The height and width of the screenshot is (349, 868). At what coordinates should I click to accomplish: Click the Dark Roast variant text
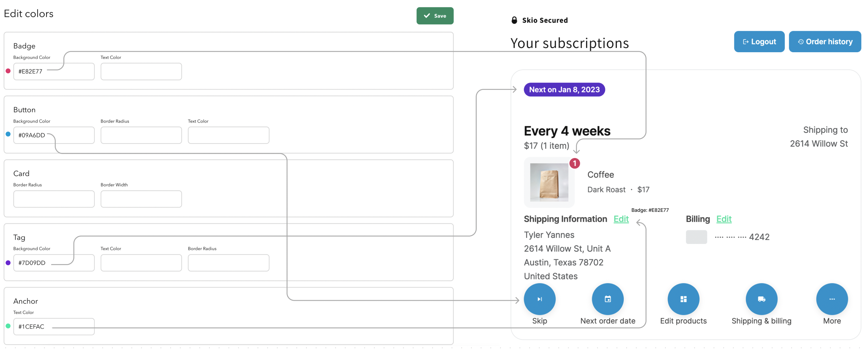pos(606,190)
